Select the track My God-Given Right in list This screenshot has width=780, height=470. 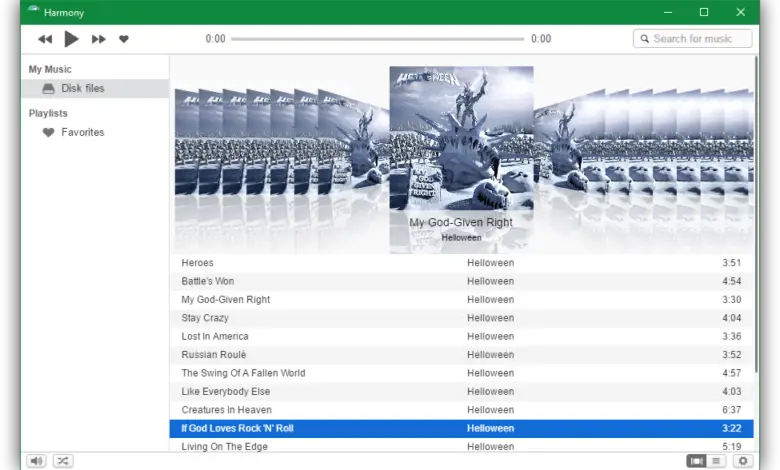point(461,299)
